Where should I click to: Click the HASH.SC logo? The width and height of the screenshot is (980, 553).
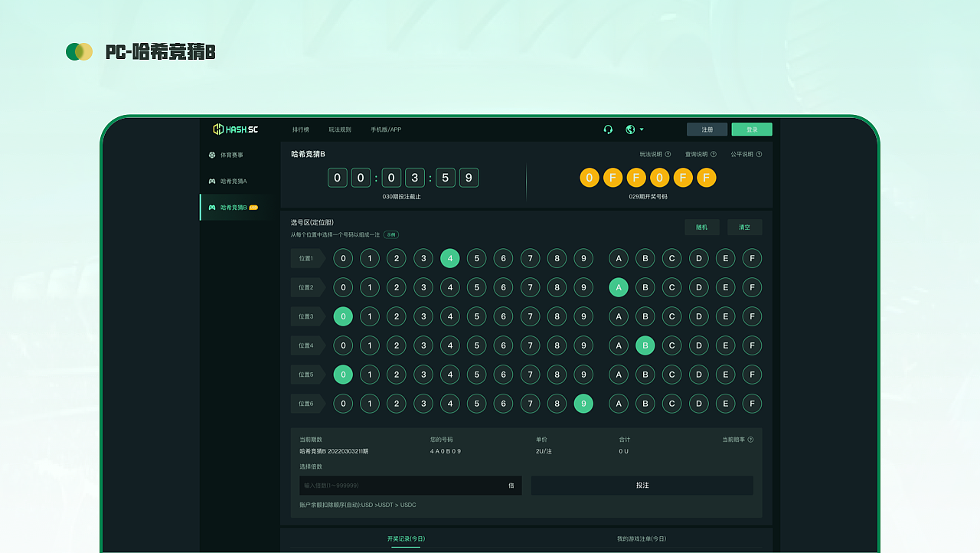tap(235, 129)
